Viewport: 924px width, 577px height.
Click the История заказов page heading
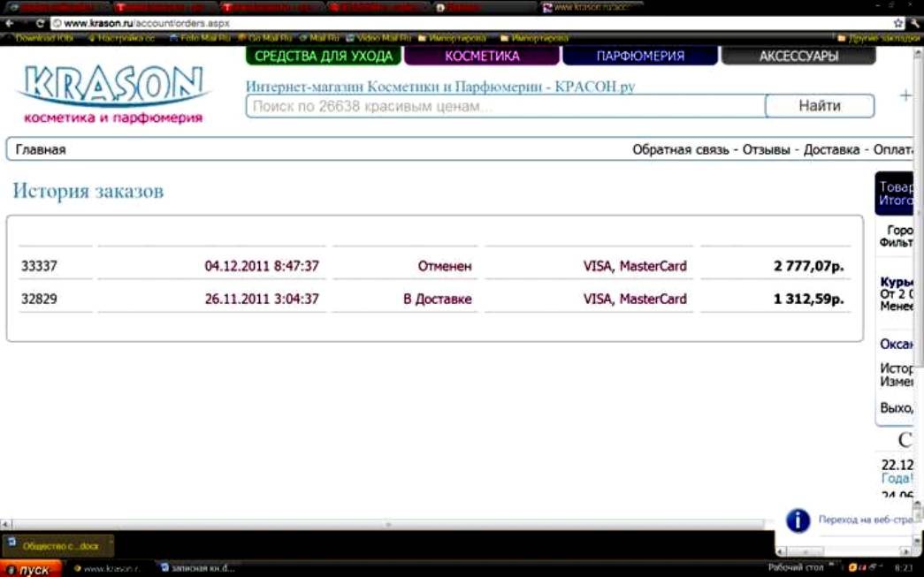tap(88, 192)
